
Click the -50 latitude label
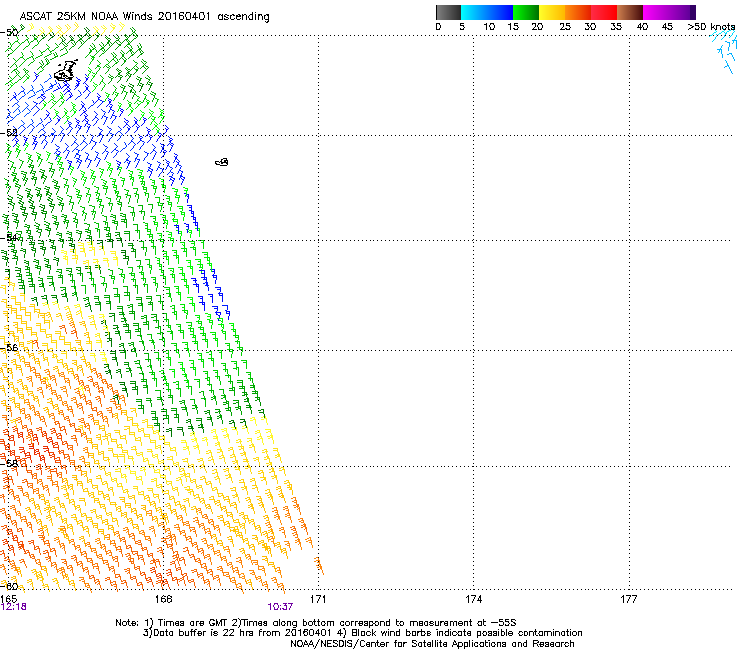click(x=9, y=33)
